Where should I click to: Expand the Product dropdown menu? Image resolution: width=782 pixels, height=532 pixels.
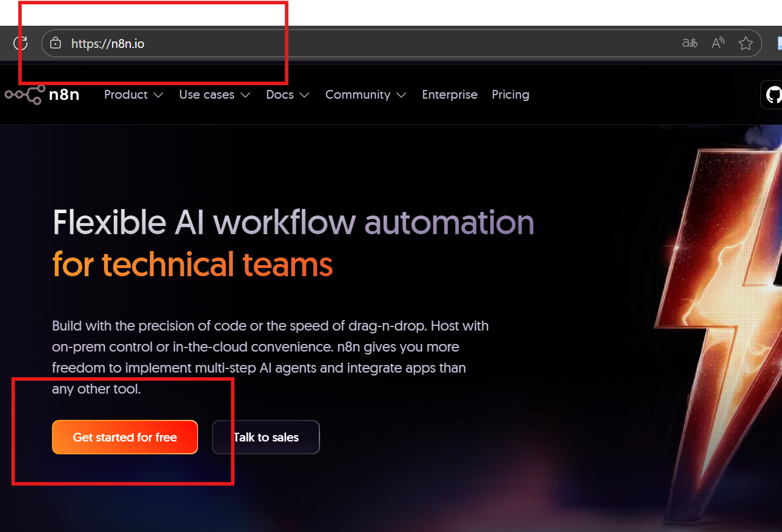[133, 95]
